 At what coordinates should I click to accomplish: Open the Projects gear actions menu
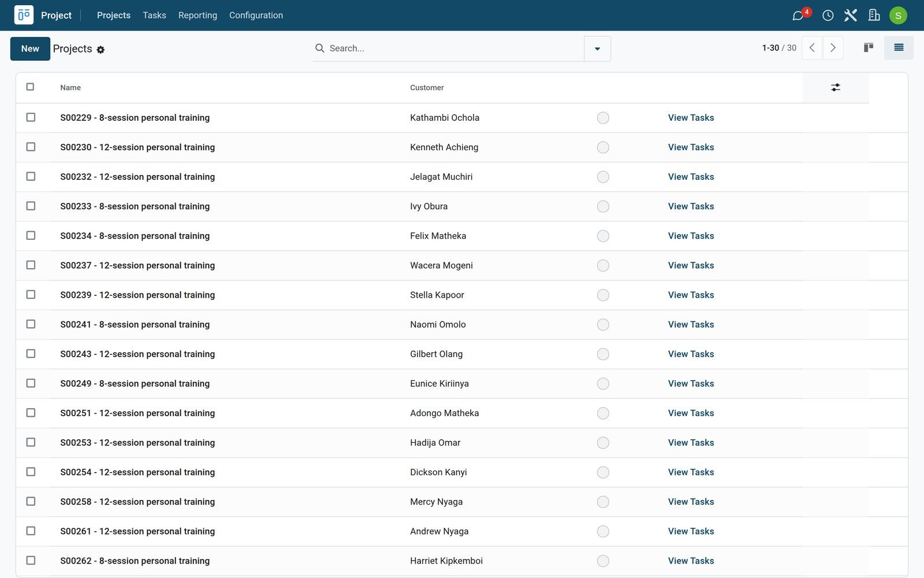pyautogui.click(x=100, y=50)
